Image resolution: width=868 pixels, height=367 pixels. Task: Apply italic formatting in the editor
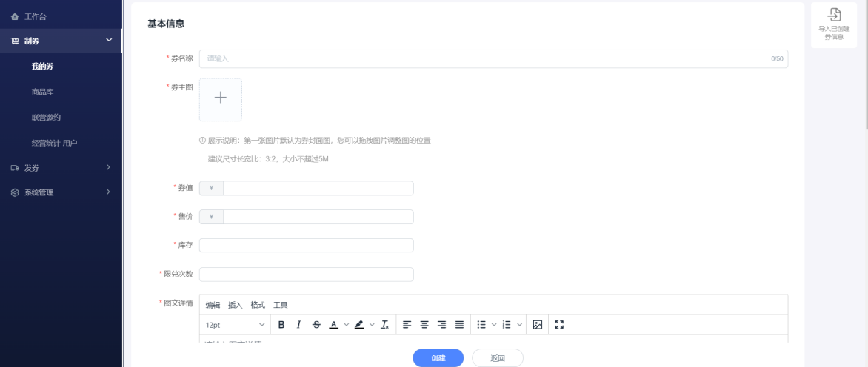tap(299, 325)
